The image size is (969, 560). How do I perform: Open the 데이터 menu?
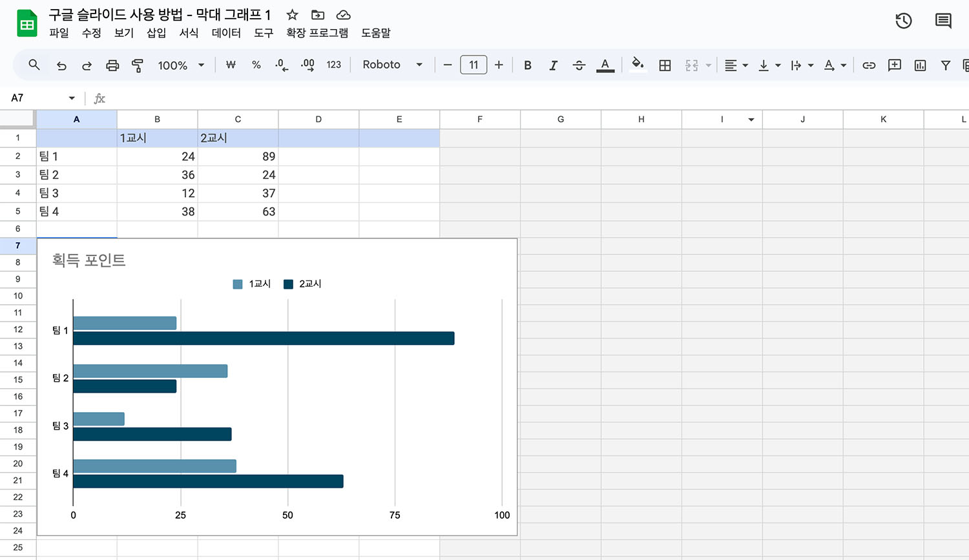pos(226,33)
